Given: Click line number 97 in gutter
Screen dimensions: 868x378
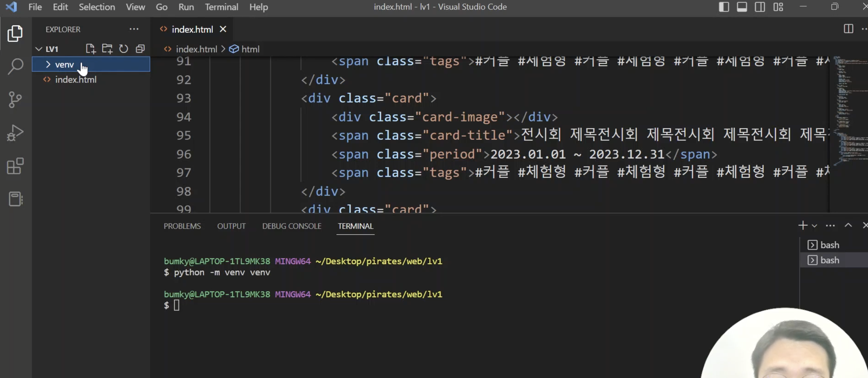Looking at the screenshot, I should 184,172.
